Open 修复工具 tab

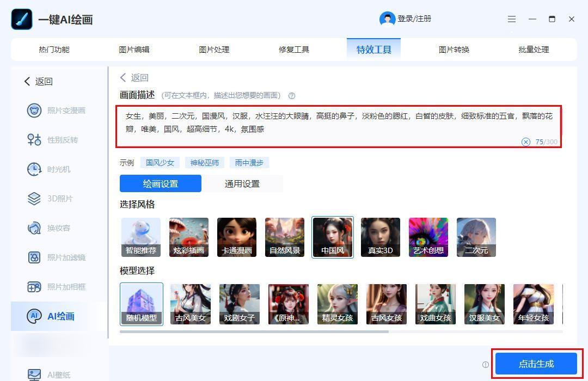[x=294, y=50]
